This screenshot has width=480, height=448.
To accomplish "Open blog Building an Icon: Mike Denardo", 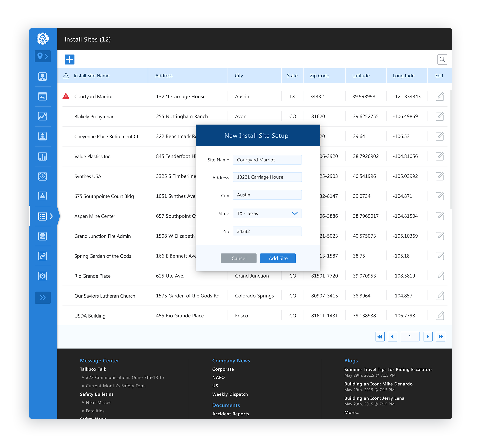I will pos(378,384).
